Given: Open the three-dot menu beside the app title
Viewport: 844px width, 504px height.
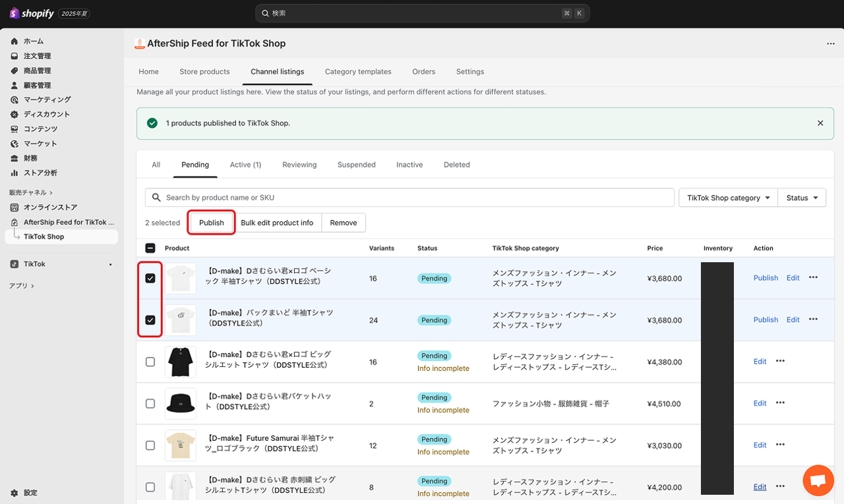Looking at the screenshot, I should click(830, 43).
